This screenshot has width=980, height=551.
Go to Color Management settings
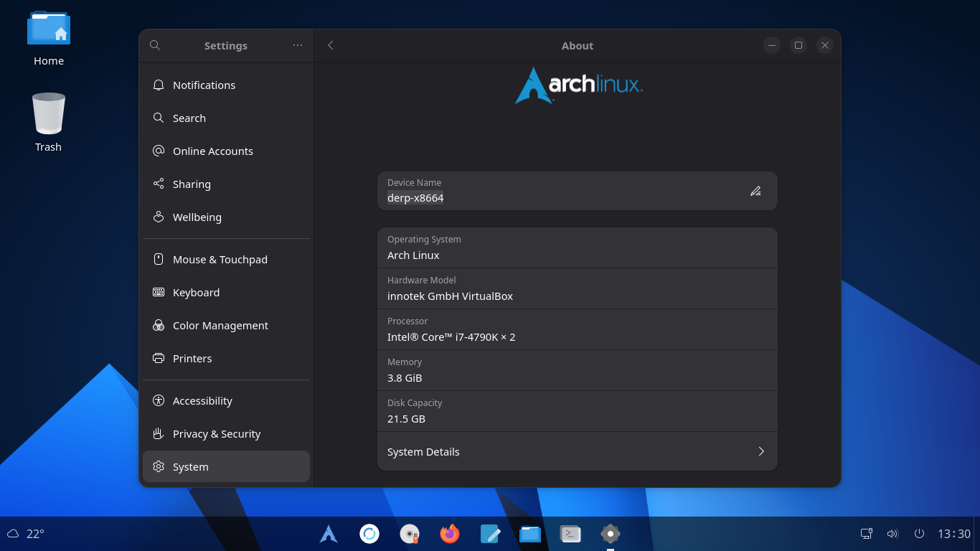[x=226, y=325]
